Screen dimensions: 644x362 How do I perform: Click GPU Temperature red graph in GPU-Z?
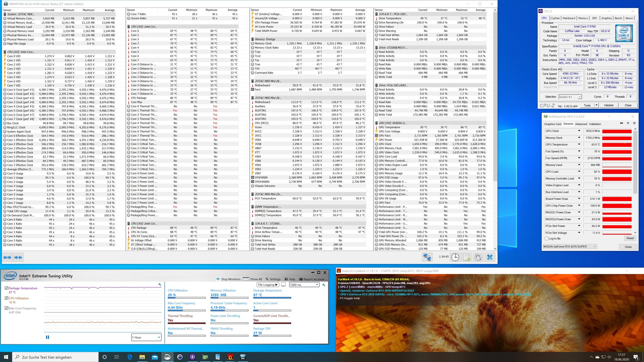(617, 144)
